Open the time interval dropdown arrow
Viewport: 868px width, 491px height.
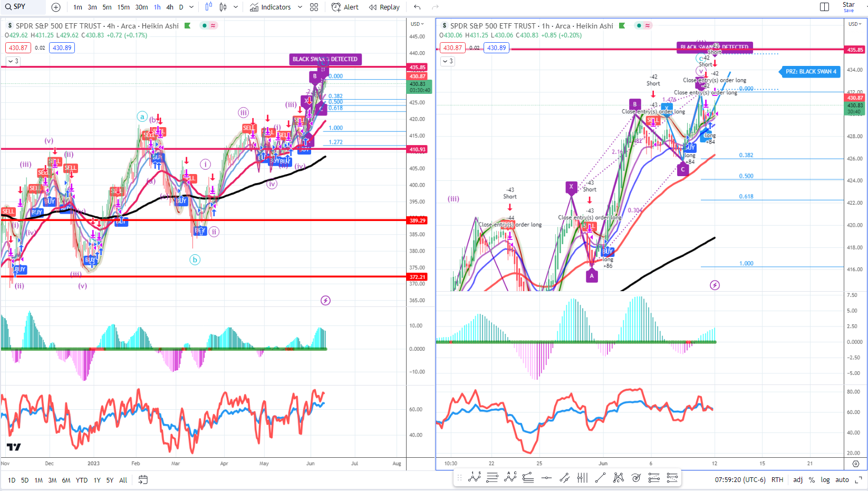pos(191,7)
